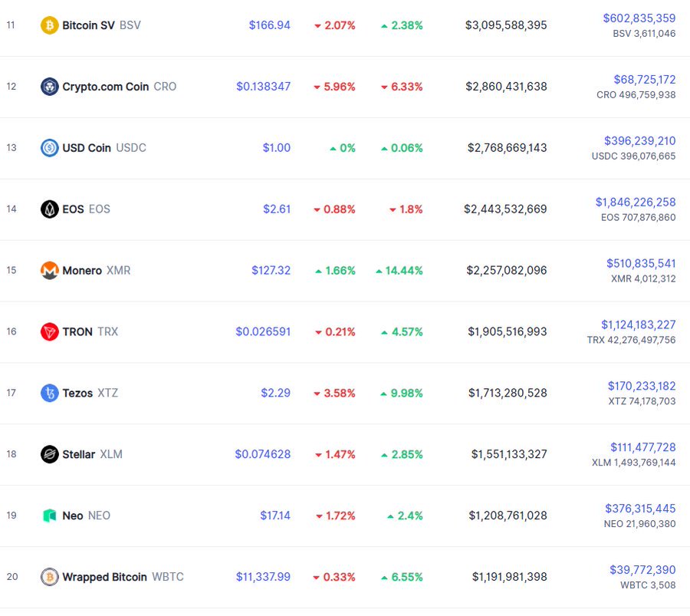Click the Neo logo icon
Screen dimensions: 690x616
[50, 516]
